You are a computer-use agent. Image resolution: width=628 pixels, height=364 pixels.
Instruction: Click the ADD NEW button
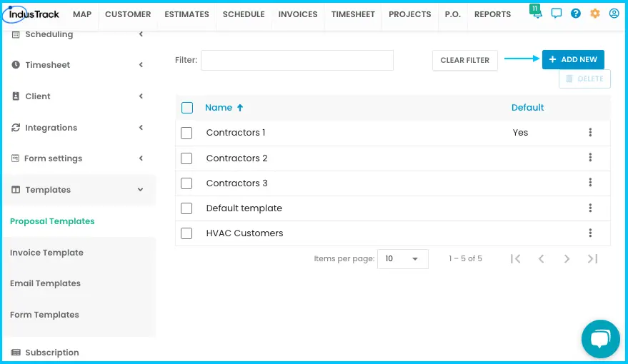[x=573, y=59]
